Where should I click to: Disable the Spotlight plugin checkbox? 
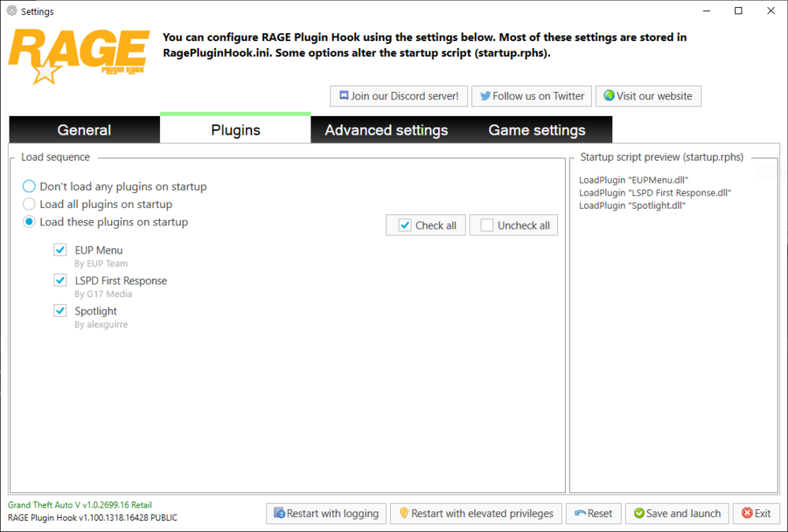click(x=61, y=311)
